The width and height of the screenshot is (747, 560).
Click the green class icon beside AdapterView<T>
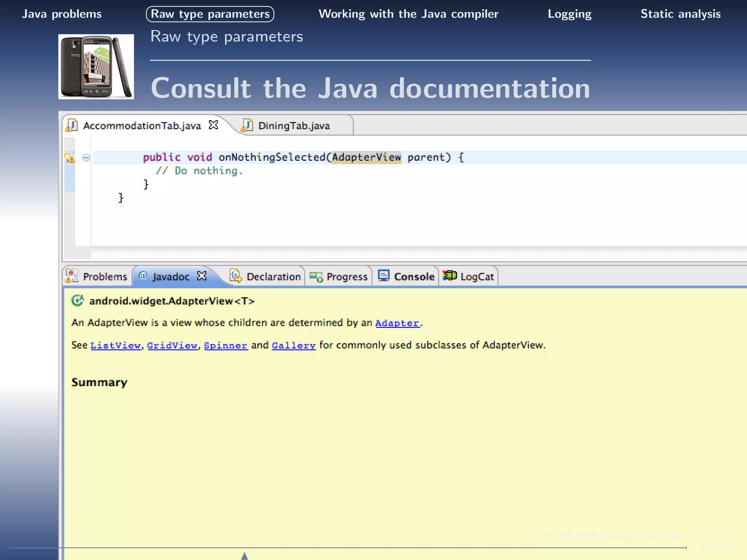[77, 300]
